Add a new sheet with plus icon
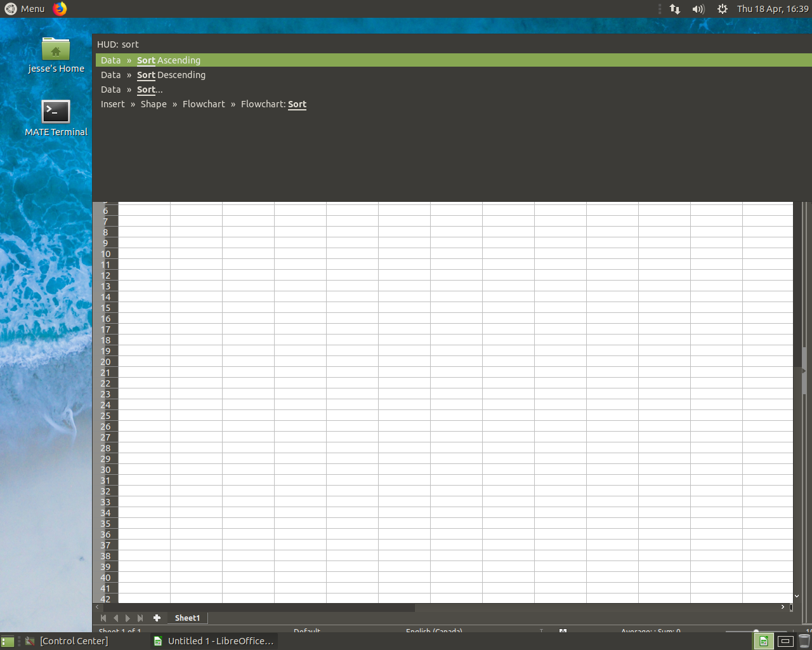 157,618
